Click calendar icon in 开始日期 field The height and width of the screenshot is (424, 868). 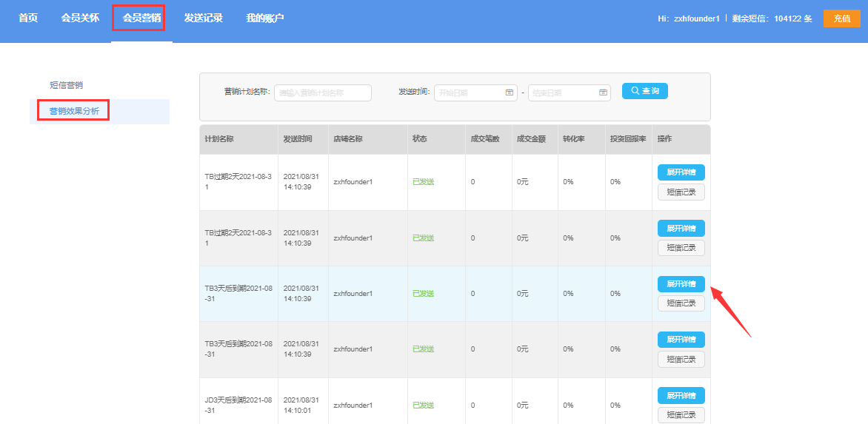[510, 92]
